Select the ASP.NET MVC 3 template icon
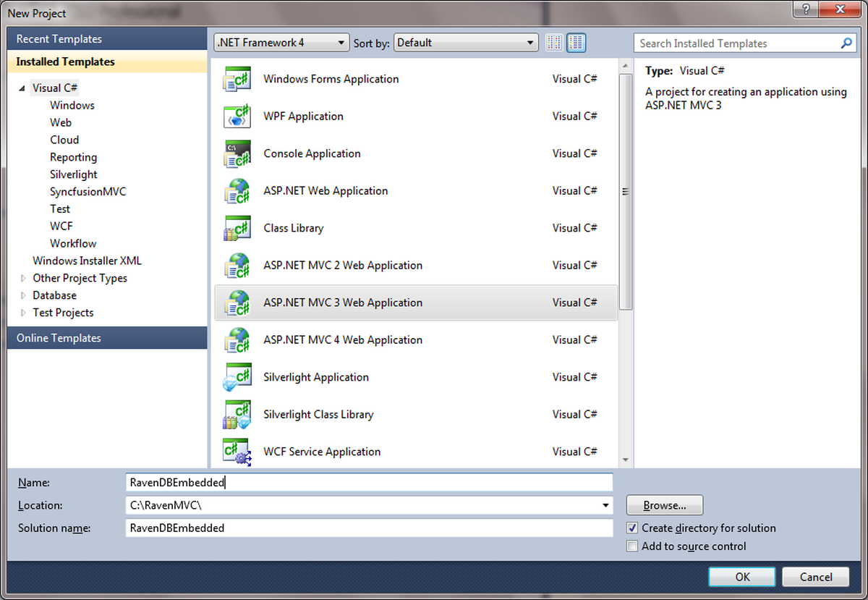 237,303
